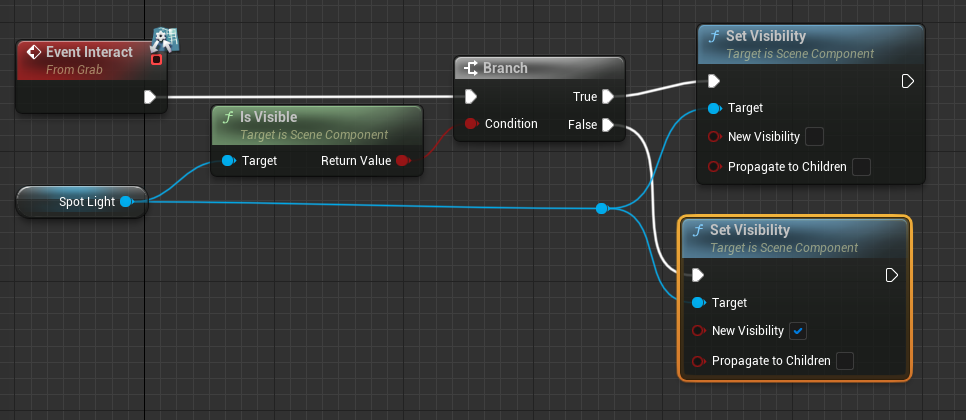This screenshot has height=420, width=966.
Task: Click 'From Grab' subtitle on Event Interact
Action: [75, 70]
